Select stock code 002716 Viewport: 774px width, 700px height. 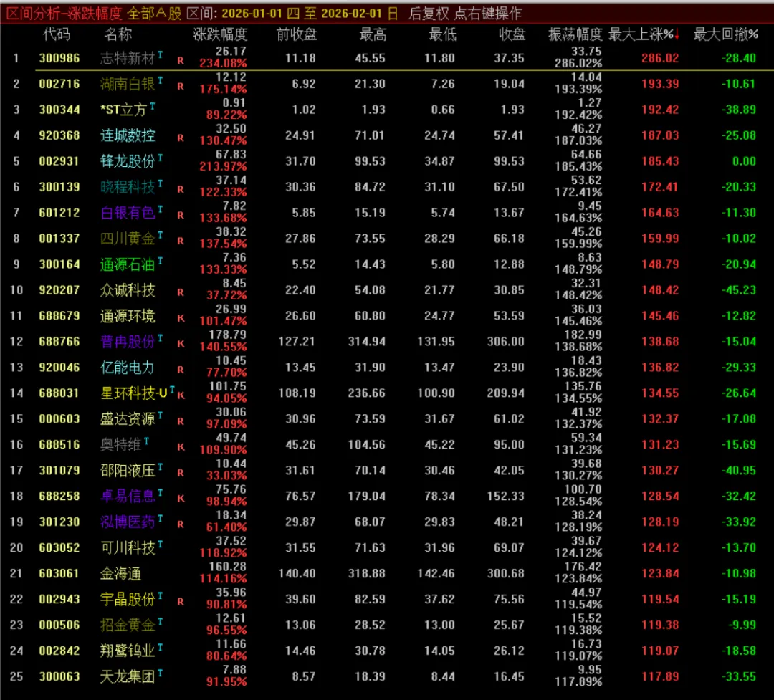(x=59, y=84)
